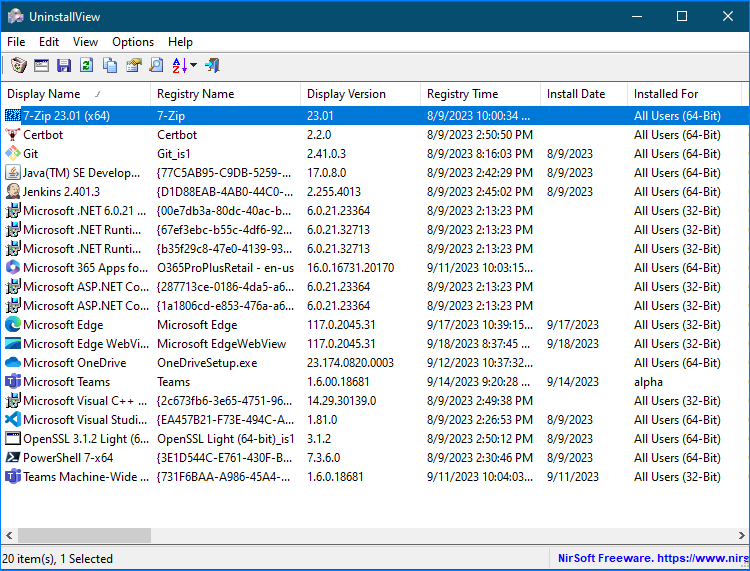Sort by the Installed For column header
The image size is (750, 571).
[684, 94]
